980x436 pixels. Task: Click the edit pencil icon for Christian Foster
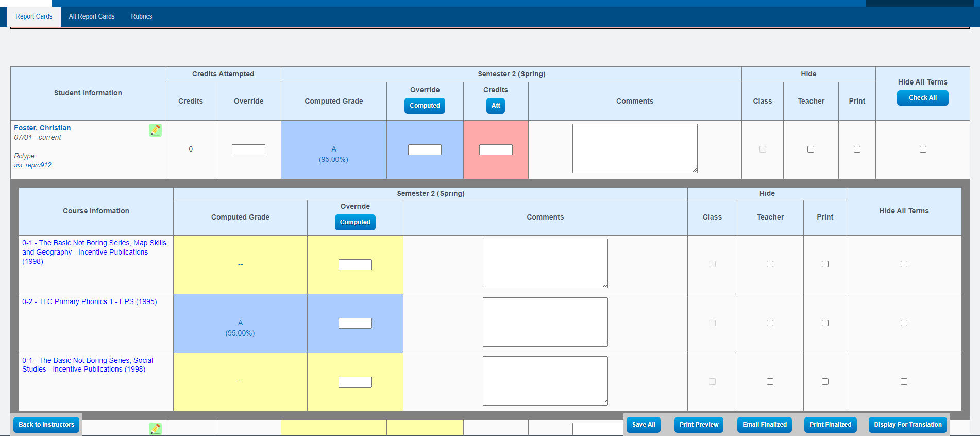click(155, 130)
